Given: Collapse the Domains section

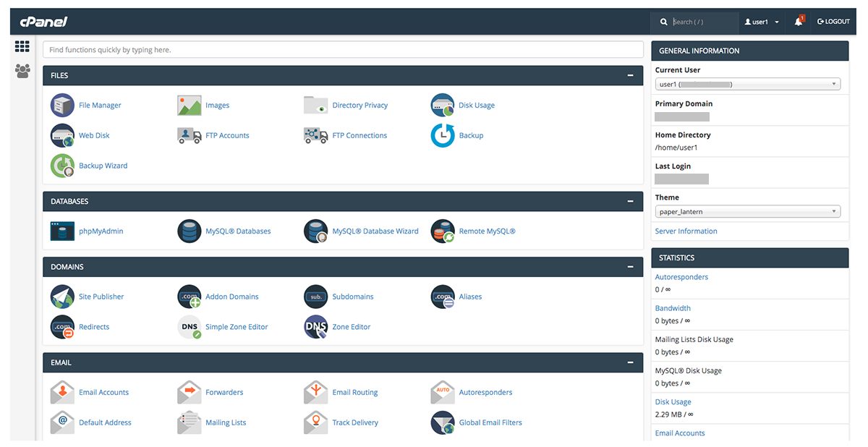Looking at the screenshot, I should point(631,267).
